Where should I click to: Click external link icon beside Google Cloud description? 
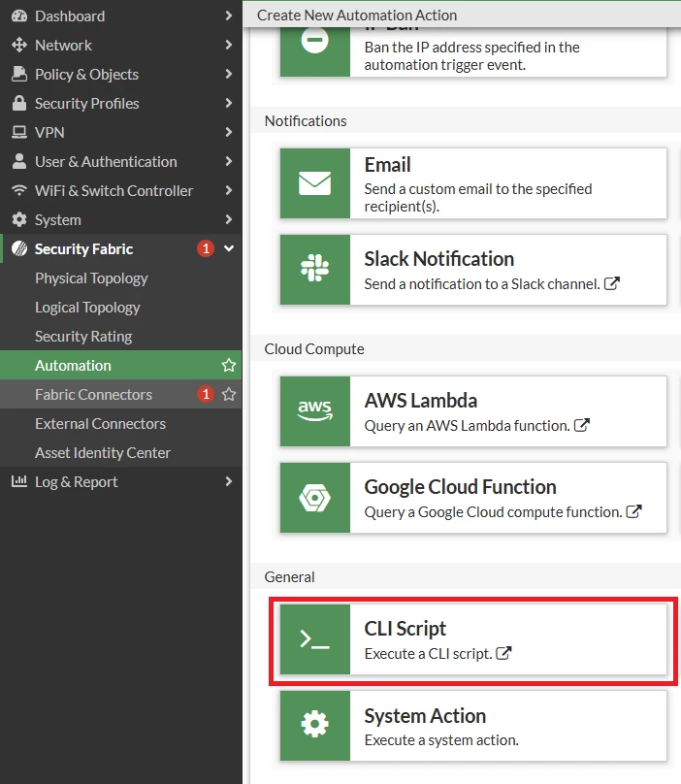click(x=633, y=511)
